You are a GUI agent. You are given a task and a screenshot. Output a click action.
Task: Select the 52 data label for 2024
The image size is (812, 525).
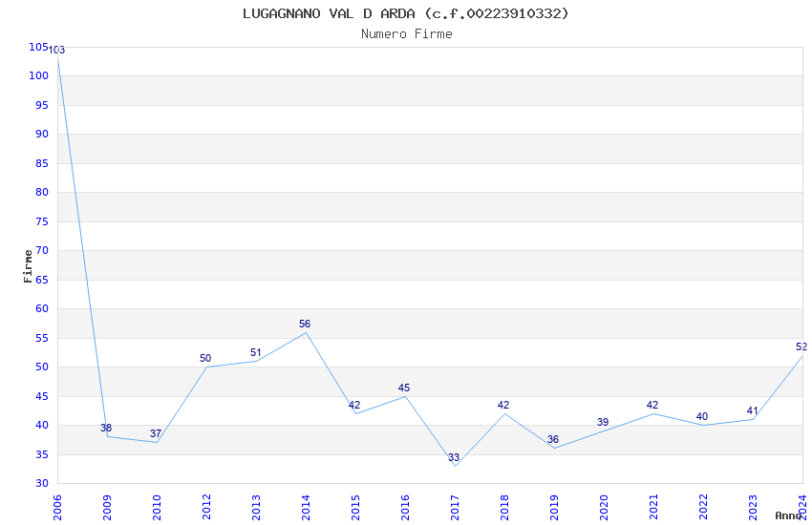[x=801, y=346]
